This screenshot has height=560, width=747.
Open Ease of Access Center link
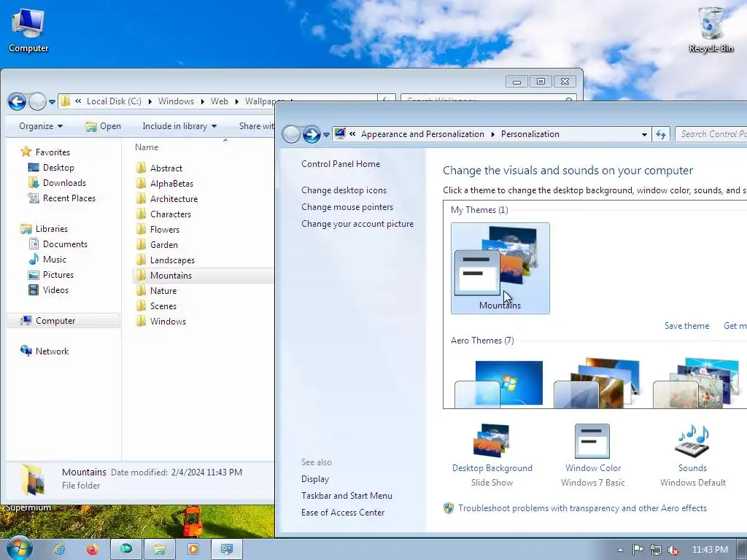(343, 513)
